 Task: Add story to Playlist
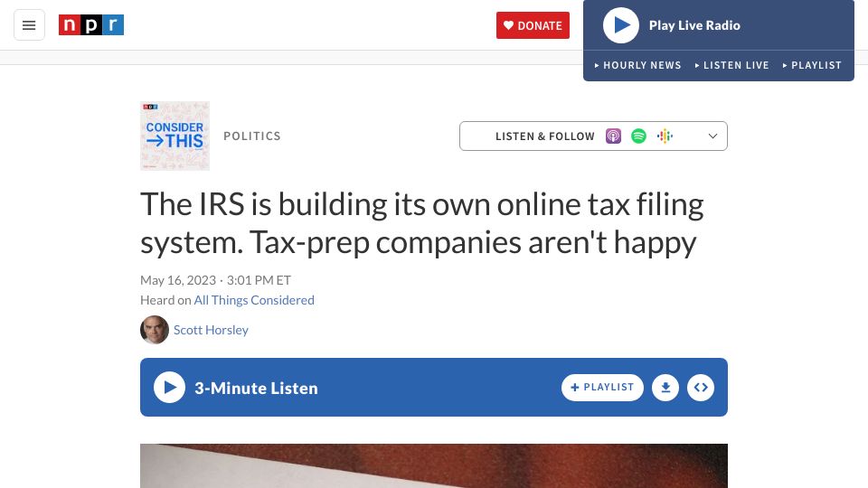602,388
